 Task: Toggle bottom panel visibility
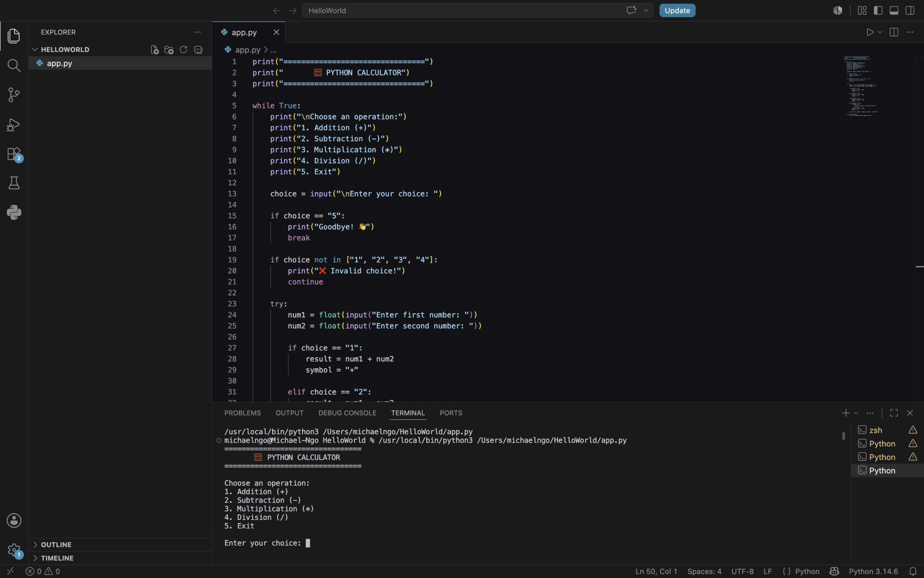point(894,10)
